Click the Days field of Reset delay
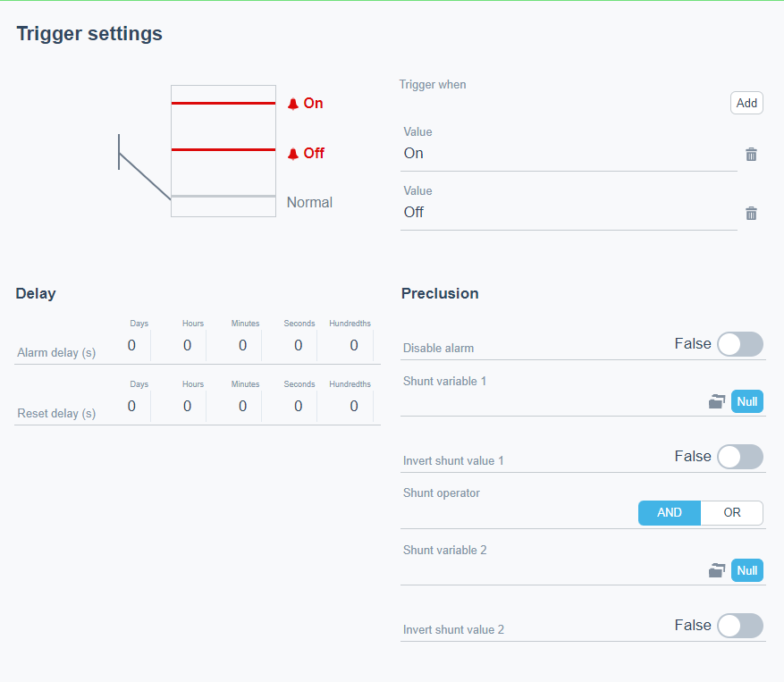Viewport: 784px width, 682px height. click(131, 406)
